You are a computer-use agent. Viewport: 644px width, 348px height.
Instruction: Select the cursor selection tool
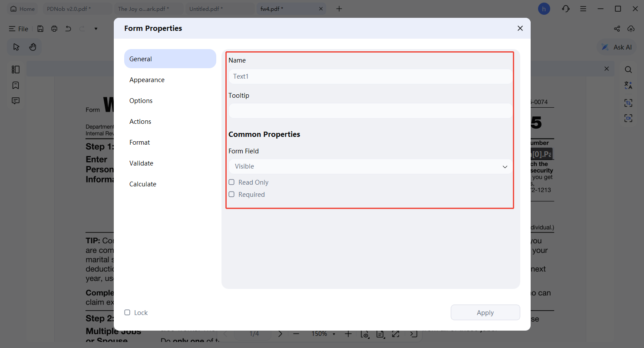click(16, 46)
